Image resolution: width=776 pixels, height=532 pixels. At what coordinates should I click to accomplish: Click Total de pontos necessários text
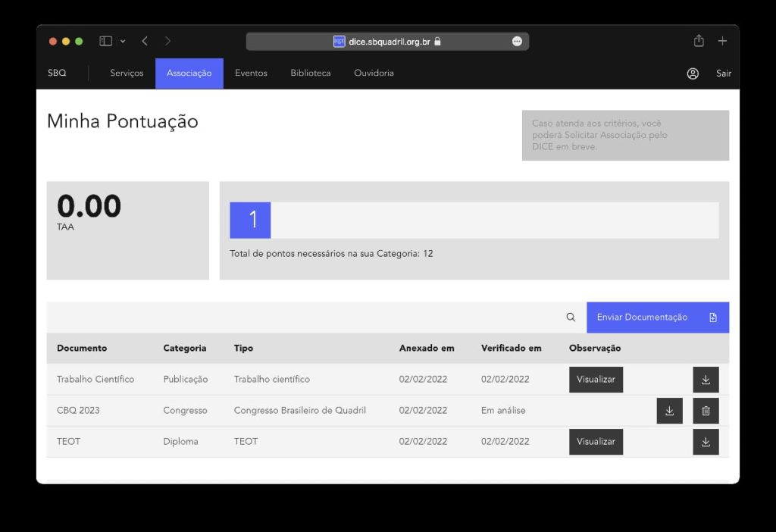coord(331,253)
